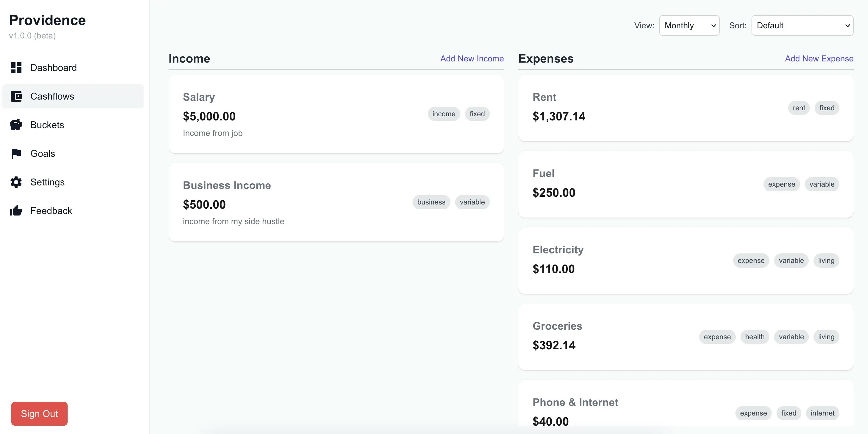Screen dimensions: 868x434
Task: Click the living tag on Electricity
Action: pos(826,261)
